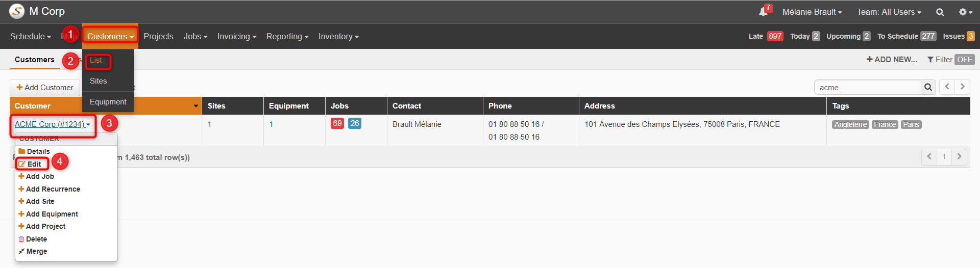Screen dimensions: 980x268
Task: Go to next page arrow at table bottom
Action: coord(960,156)
